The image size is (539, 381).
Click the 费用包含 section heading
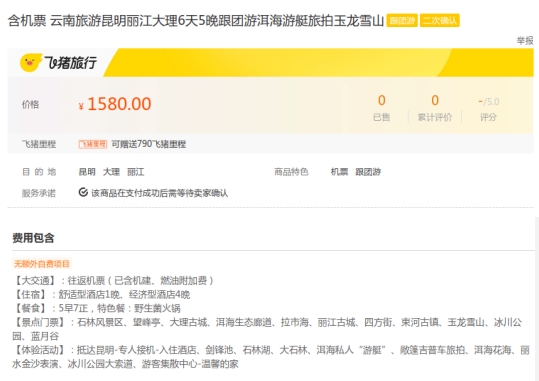click(33, 238)
